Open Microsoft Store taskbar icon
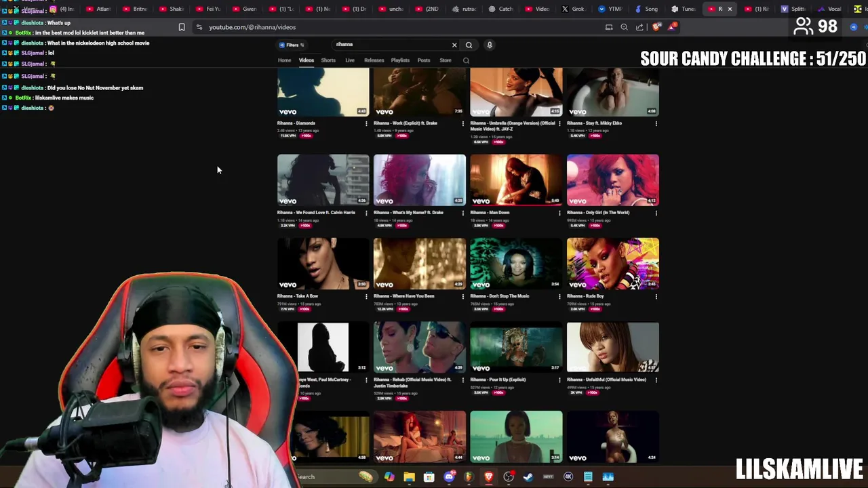This screenshot has width=868, height=488. tap(429, 477)
